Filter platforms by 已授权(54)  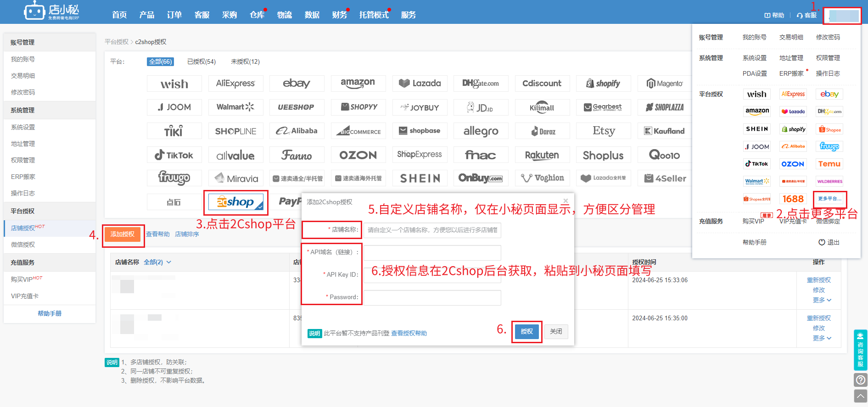tap(202, 61)
